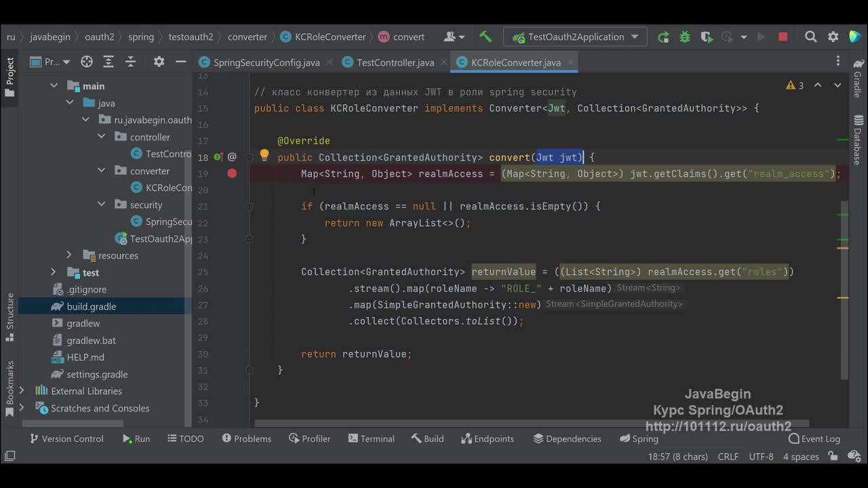This screenshot has height=488, width=868.
Task: Open the Structure tool window stripe
Action: coord(9,317)
